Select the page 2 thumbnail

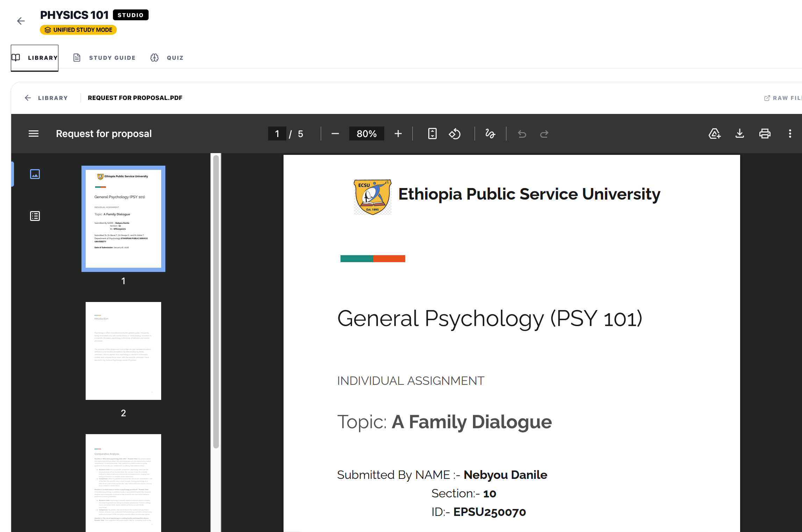coord(123,351)
